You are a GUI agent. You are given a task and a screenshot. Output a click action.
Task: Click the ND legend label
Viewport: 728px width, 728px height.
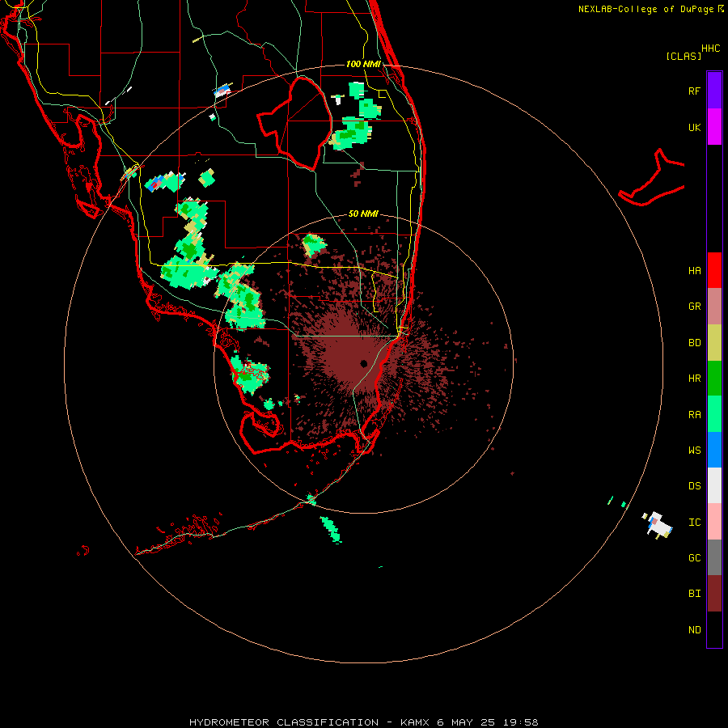(x=694, y=630)
